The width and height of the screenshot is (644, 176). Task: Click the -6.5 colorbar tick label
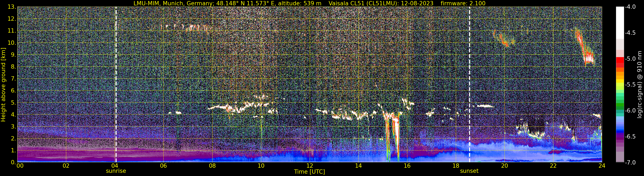(x=630, y=137)
